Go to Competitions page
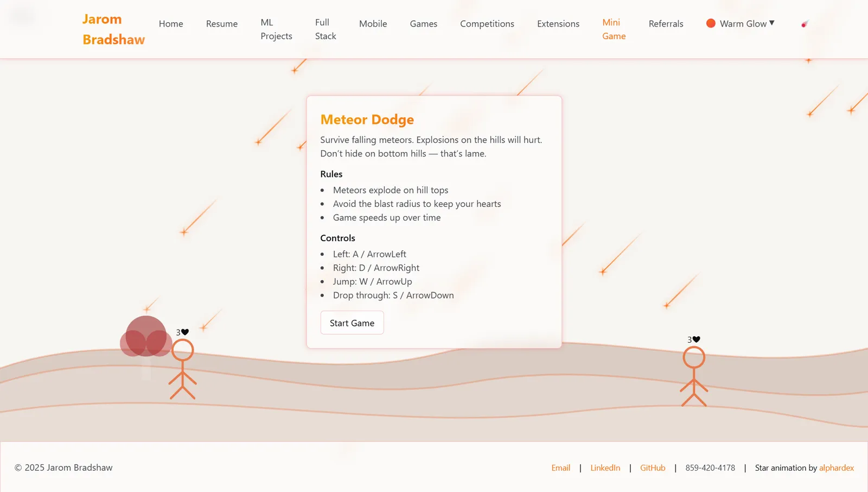The width and height of the screenshot is (868, 492). (x=487, y=24)
